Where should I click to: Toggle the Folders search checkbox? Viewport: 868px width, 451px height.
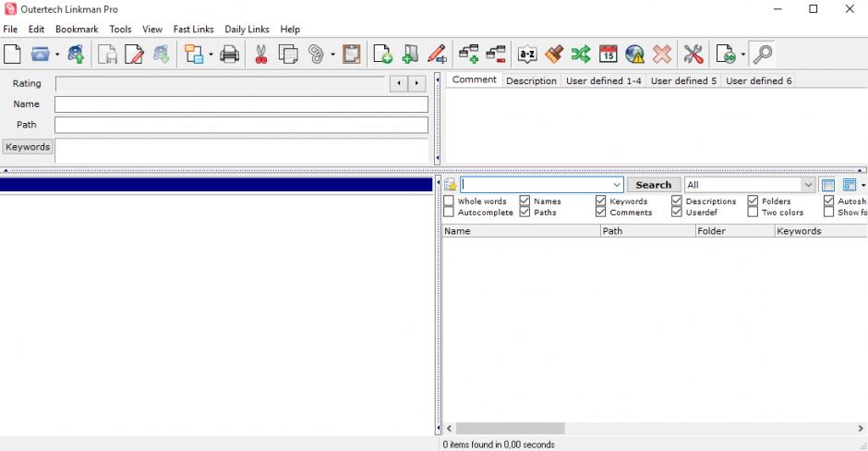pyautogui.click(x=753, y=201)
